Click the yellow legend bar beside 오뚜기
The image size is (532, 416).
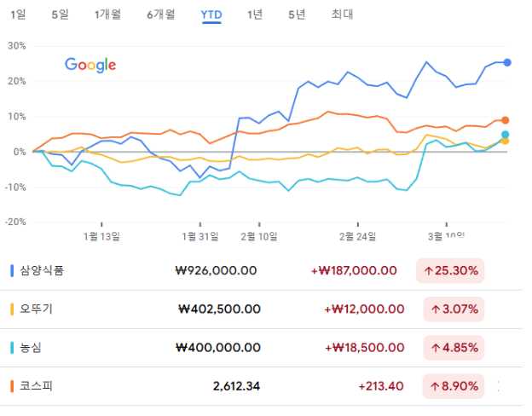coord(12,309)
